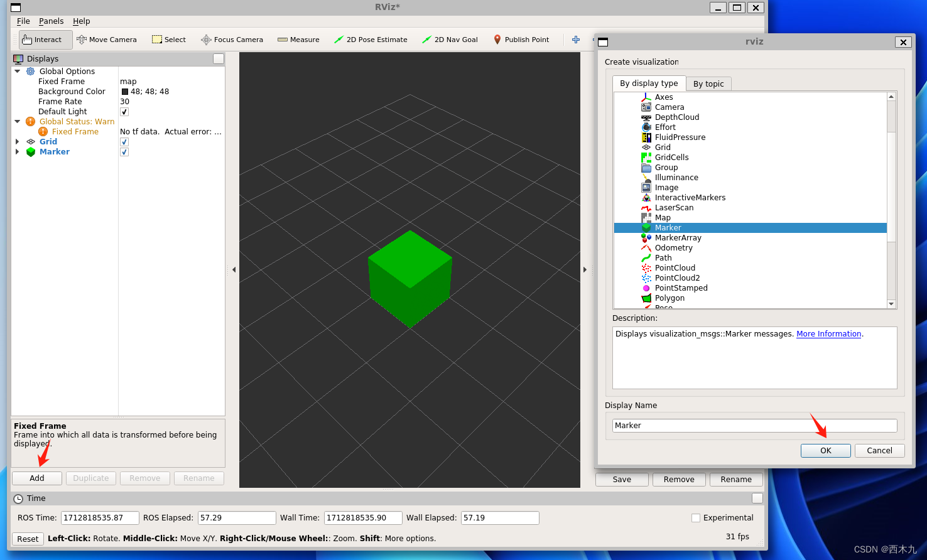
Task: Choose Illuminance display type
Action: point(676,178)
